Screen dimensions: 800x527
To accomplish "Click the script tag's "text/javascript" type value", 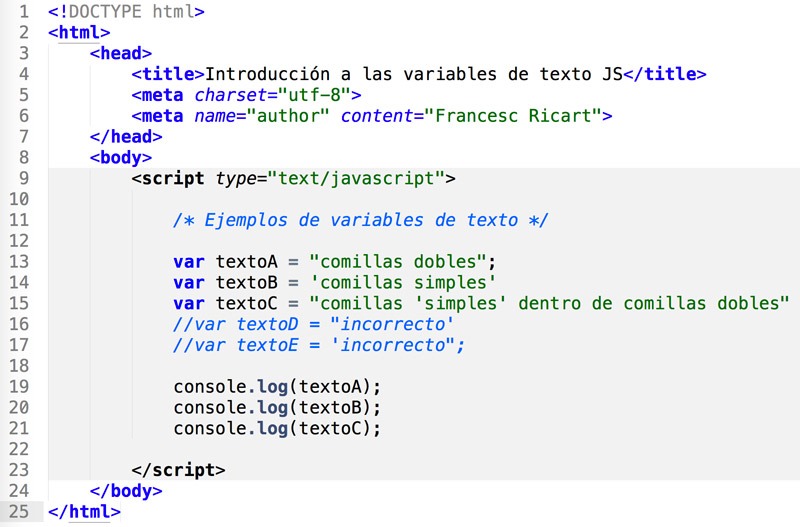I will [356, 179].
